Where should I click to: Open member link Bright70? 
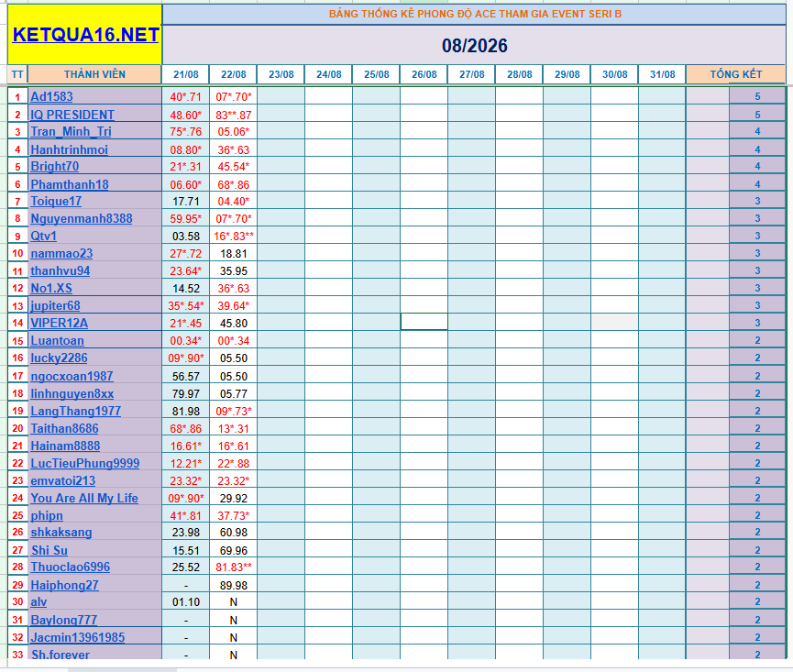[55, 166]
